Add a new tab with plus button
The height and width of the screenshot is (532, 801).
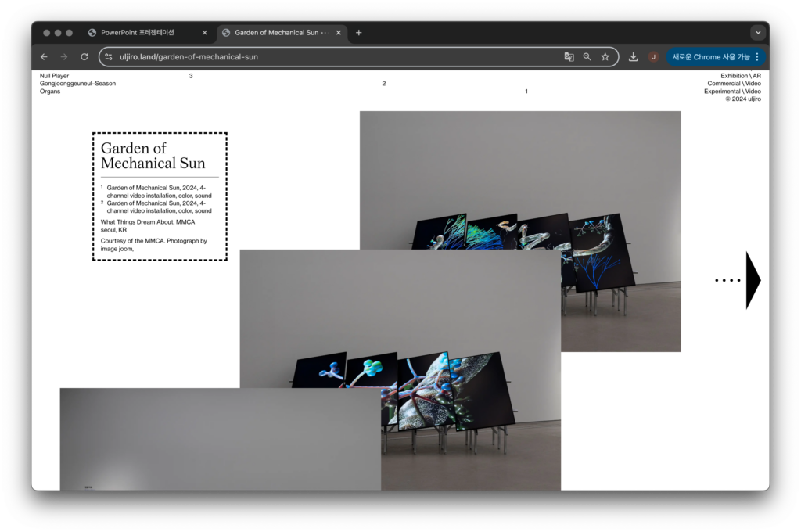[x=359, y=33]
